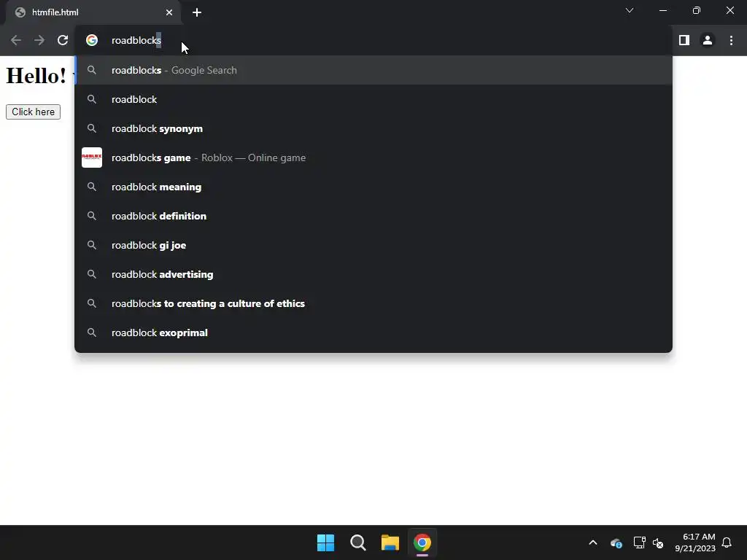Select 'roadblocks to creating a culture of ethics'
The height and width of the screenshot is (560, 747).
click(x=373, y=303)
